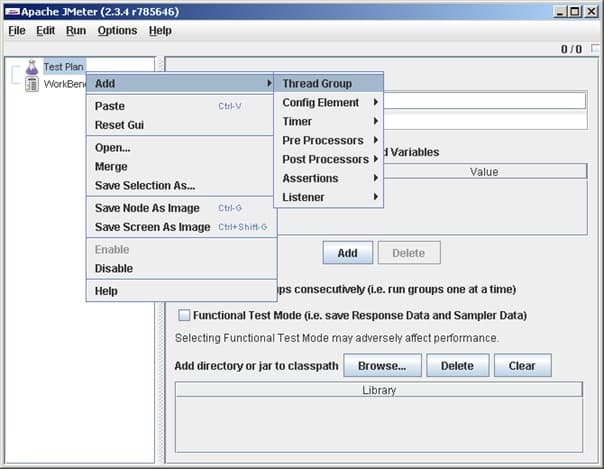The width and height of the screenshot is (604, 469).
Task: Open the Options menu in menu bar
Action: tap(117, 30)
